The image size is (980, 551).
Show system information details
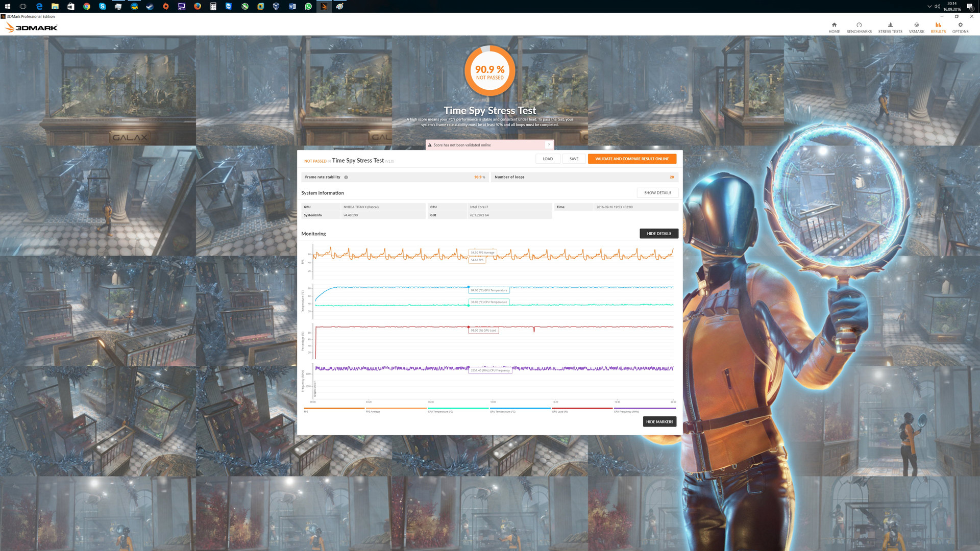(x=657, y=193)
